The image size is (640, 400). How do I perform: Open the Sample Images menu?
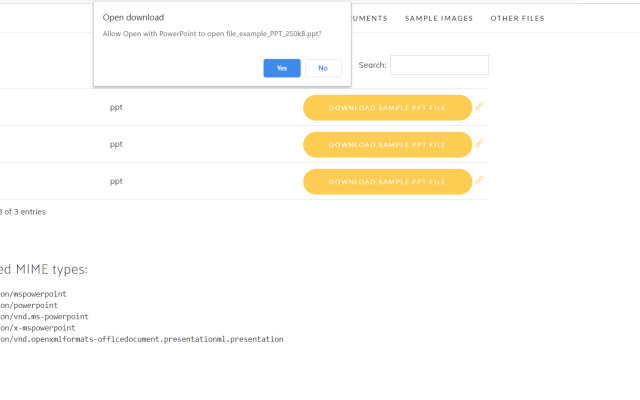439,18
